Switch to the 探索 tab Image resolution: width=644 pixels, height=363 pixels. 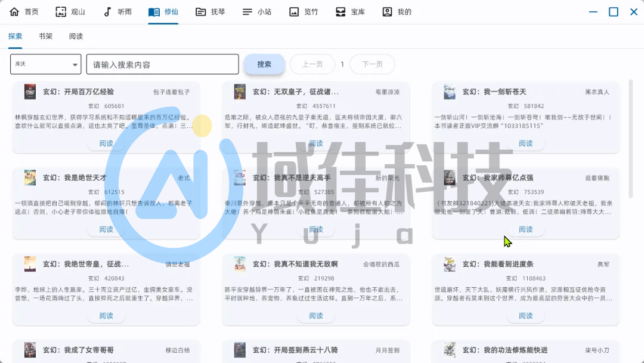coord(15,36)
